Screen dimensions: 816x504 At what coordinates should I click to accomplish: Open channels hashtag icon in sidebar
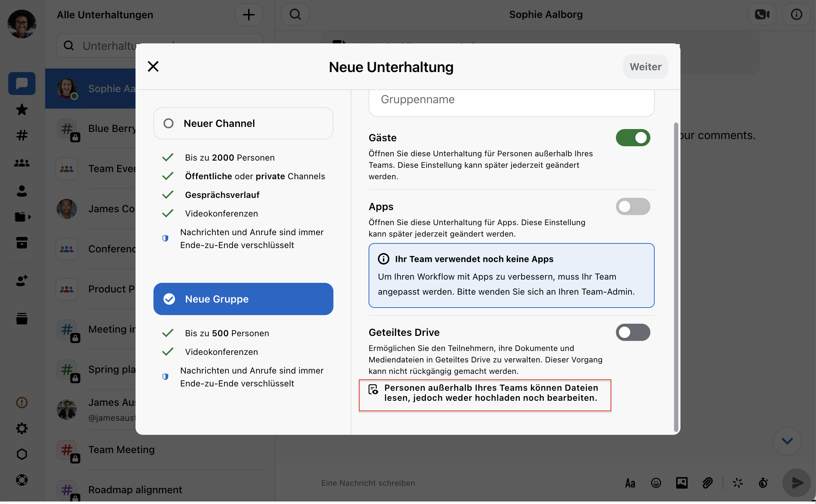(x=22, y=135)
